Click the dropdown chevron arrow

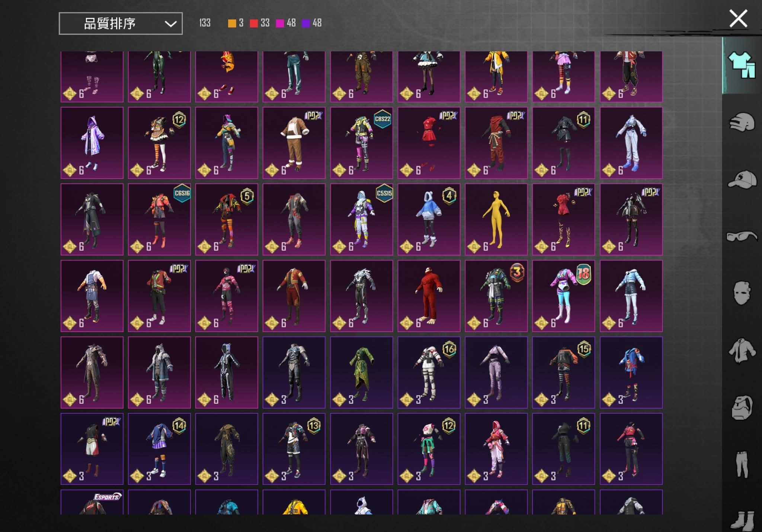[170, 24]
